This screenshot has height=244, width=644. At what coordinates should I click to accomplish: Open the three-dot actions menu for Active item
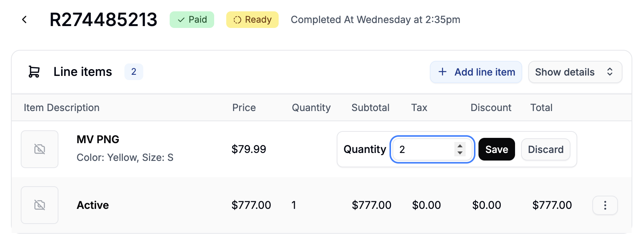pos(605,205)
